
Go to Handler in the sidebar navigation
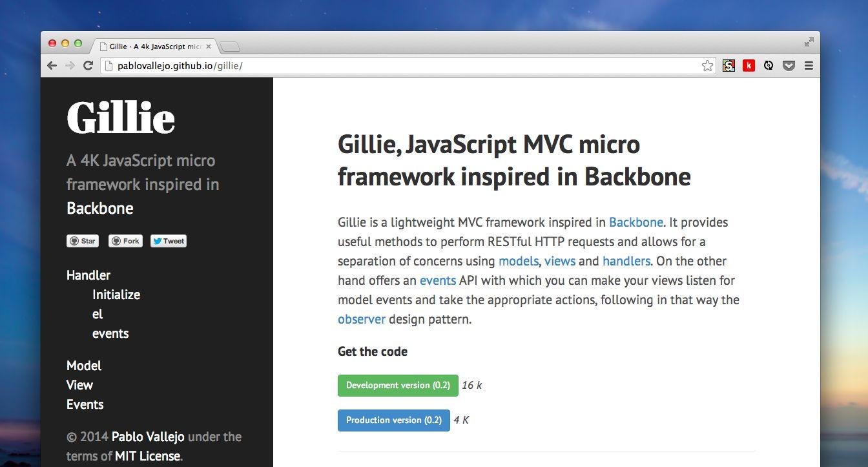(88, 275)
